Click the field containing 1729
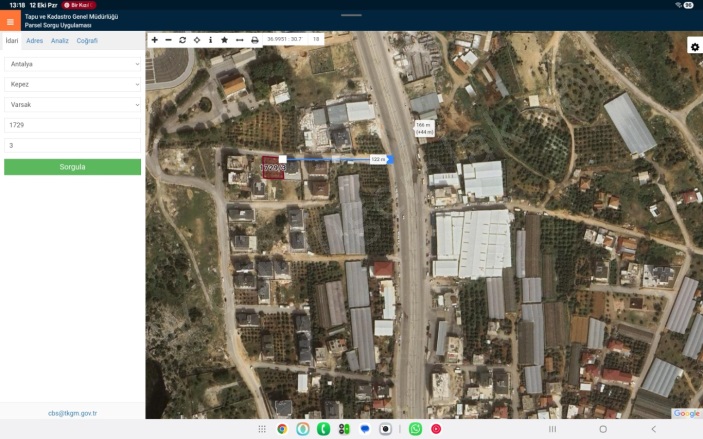The image size is (703, 439). click(72, 125)
